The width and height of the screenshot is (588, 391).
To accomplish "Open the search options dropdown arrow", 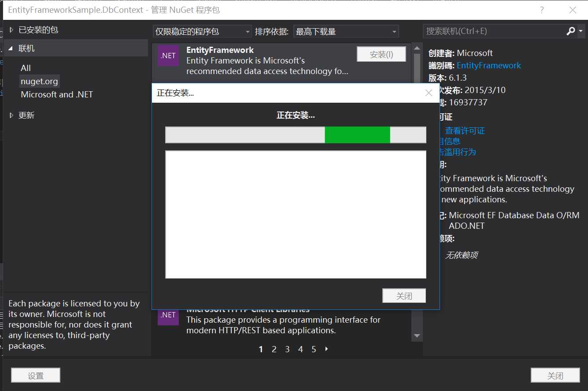I will point(581,31).
